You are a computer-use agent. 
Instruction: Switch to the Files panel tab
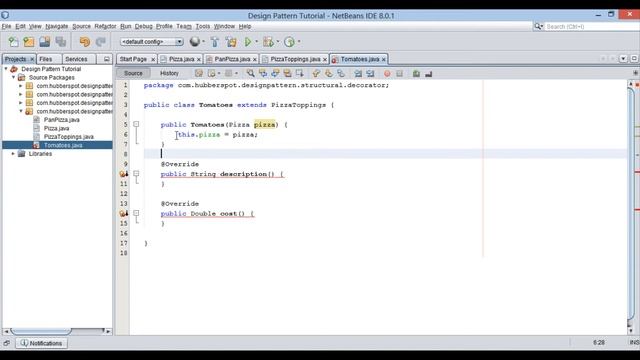(x=46, y=59)
